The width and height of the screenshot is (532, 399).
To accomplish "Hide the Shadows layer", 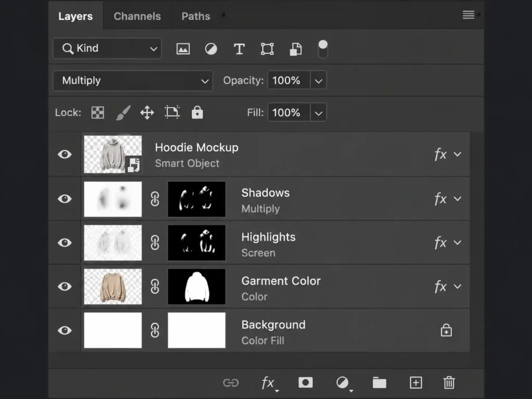I will click(64, 199).
